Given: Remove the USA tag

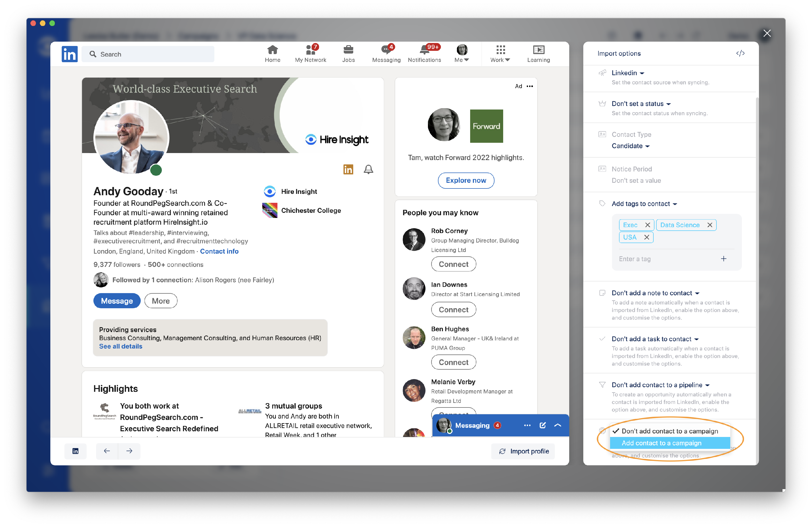Looking at the screenshot, I should click(646, 237).
